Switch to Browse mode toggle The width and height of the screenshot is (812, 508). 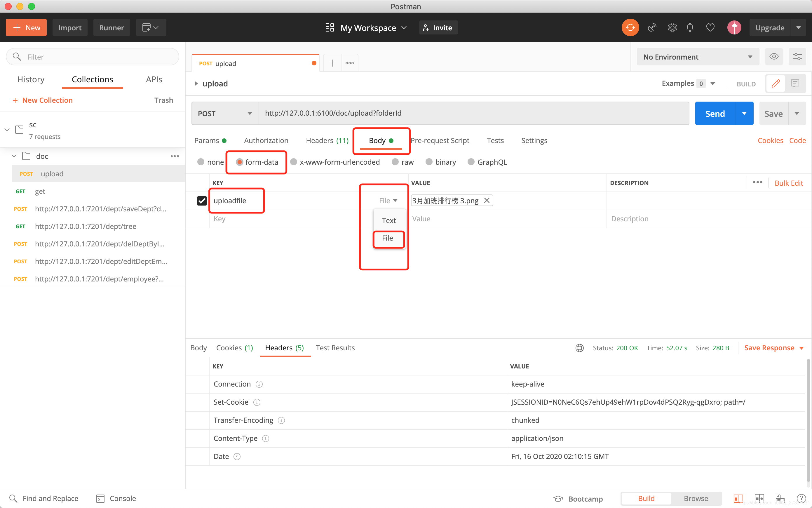point(696,498)
